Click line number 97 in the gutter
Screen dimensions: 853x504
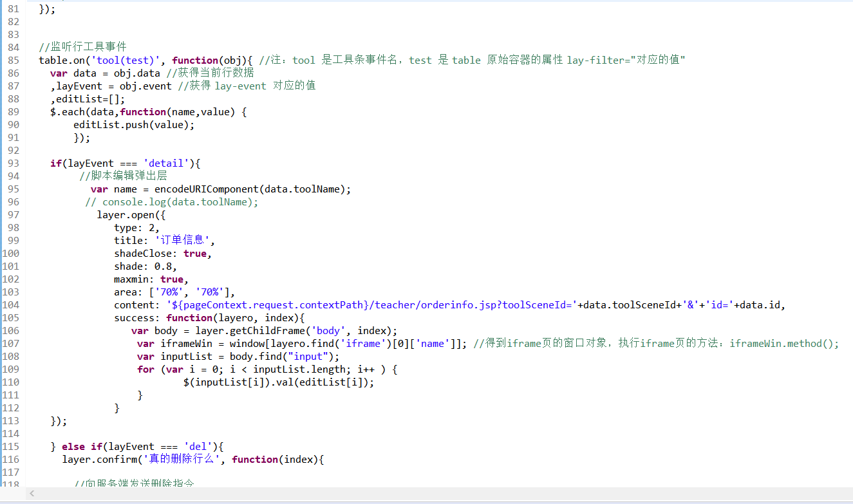[x=13, y=214]
